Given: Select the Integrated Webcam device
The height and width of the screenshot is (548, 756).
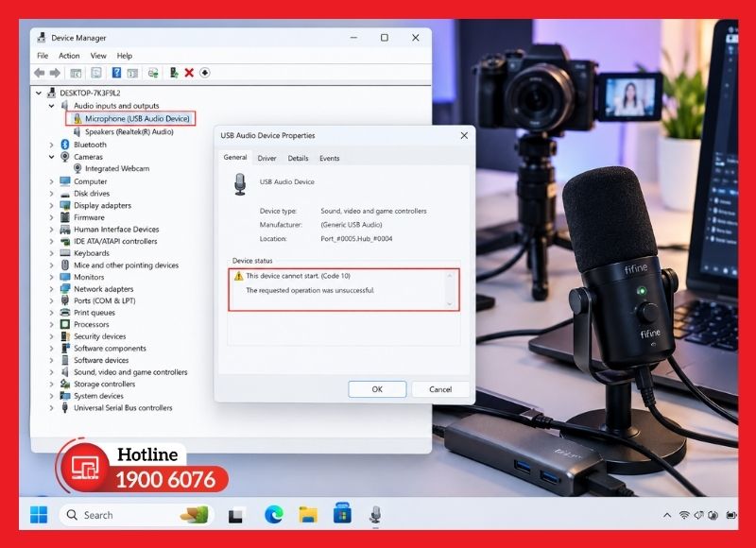Looking at the screenshot, I should coord(112,169).
